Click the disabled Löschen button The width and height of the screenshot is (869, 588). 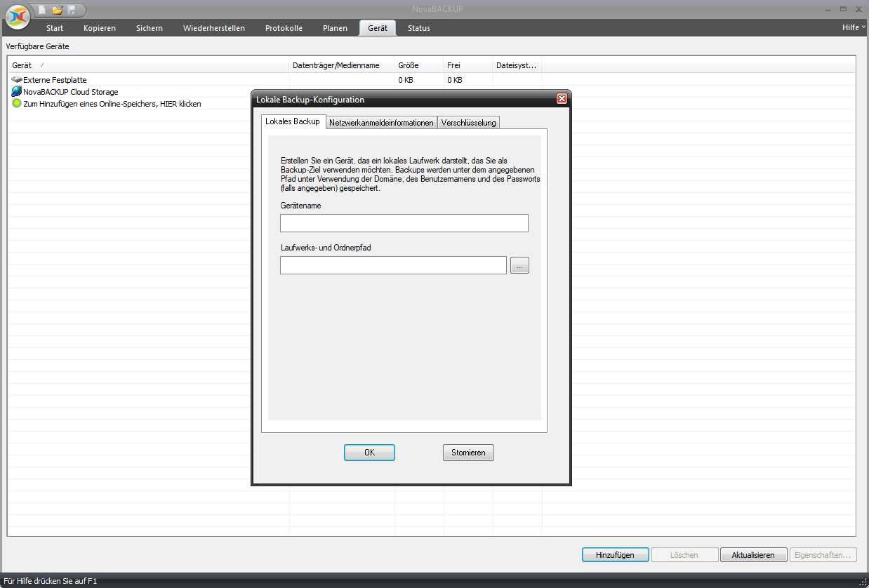pos(684,555)
